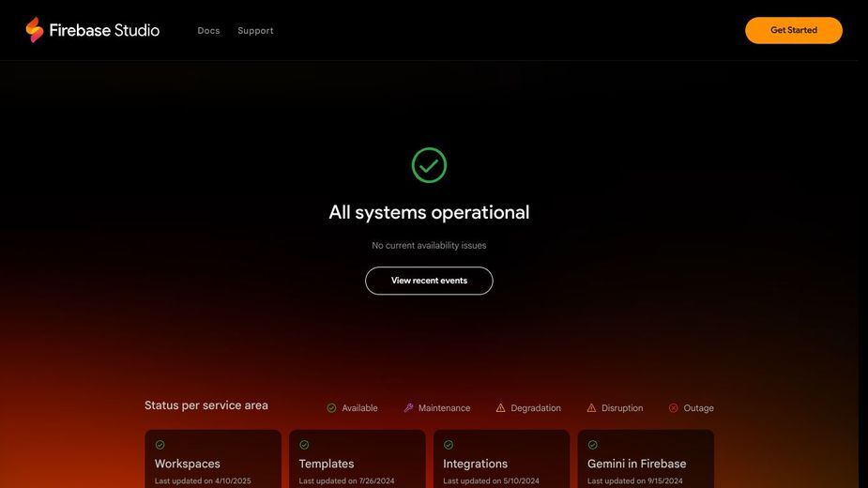The height and width of the screenshot is (488, 868).
Task: Click the Firebase flame logo icon
Action: (35, 30)
